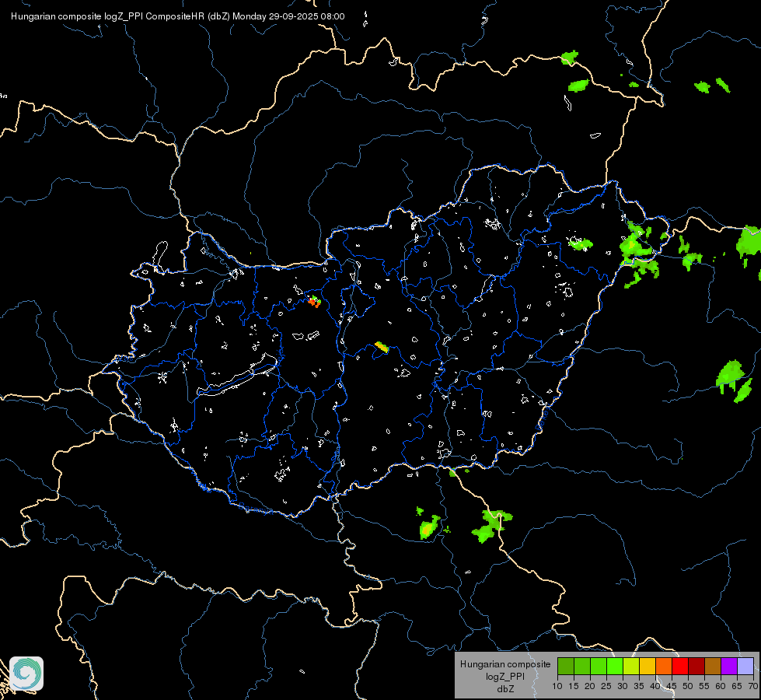Select the 20–25 dBZ green legend swatch

coord(599,666)
